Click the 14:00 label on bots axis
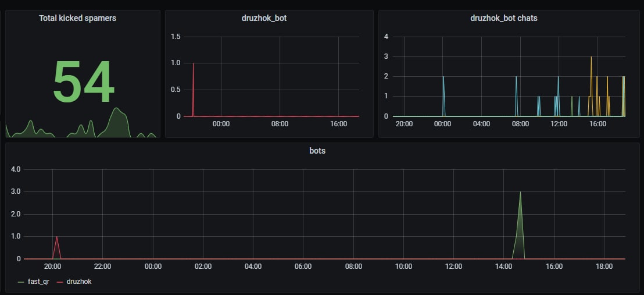 point(504,266)
